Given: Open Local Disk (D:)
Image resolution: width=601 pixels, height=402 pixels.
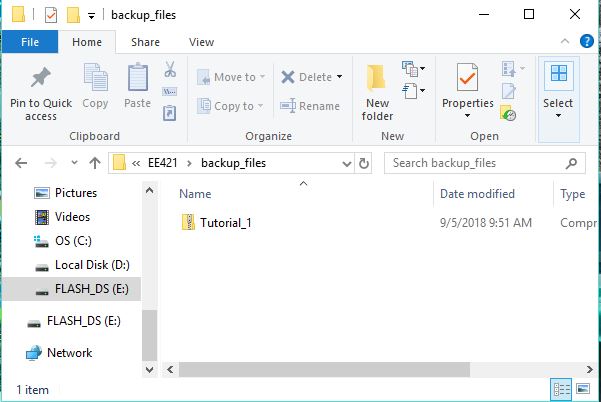Looking at the screenshot, I should point(82,265).
